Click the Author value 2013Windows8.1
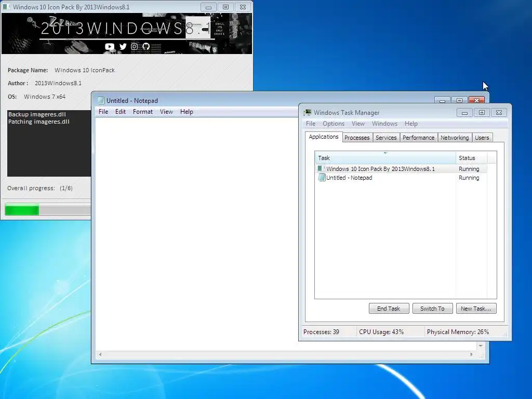 (x=58, y=83)
